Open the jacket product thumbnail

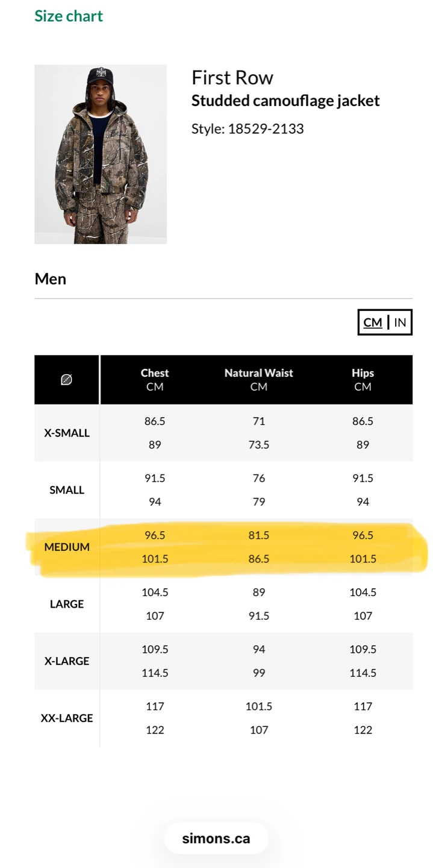[101, 154]
